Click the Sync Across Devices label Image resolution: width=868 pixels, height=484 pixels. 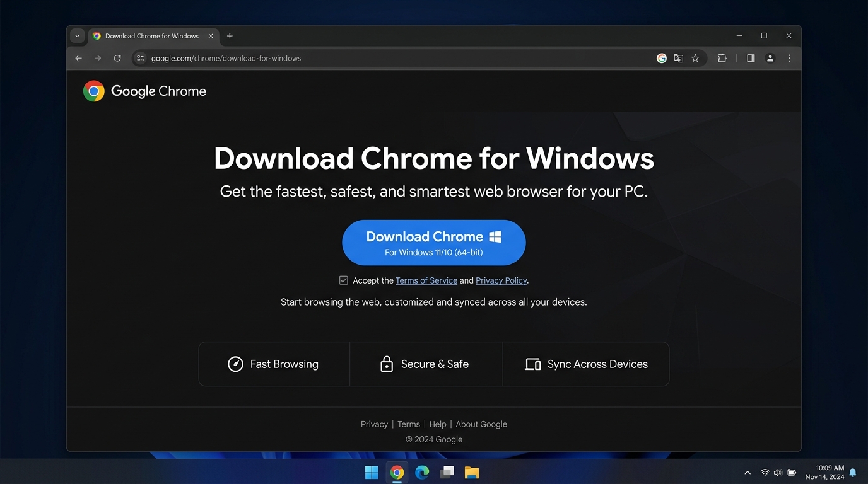click(597, 364)
